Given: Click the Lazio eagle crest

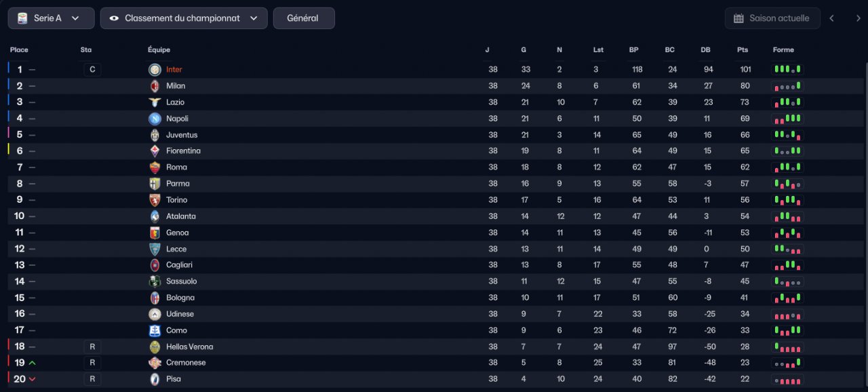Looking at the screenshot, I should click(155, 102).
